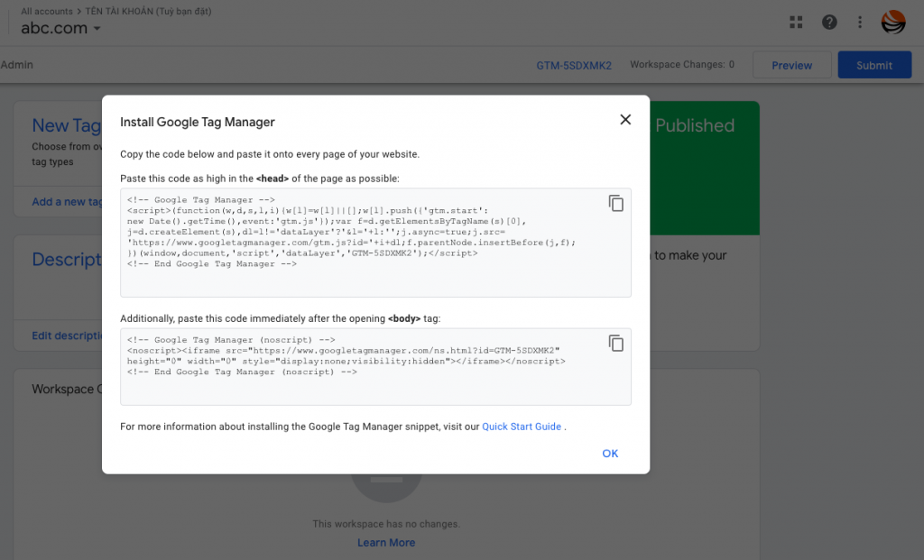This screenshot has width=924, height=560.
Task: Click the Workspace Changes: 0 text
Action: (x=682, y=64)
